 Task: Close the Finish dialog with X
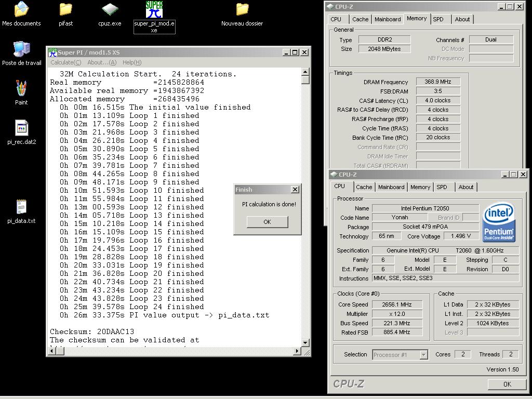click(x=295, y=190)
